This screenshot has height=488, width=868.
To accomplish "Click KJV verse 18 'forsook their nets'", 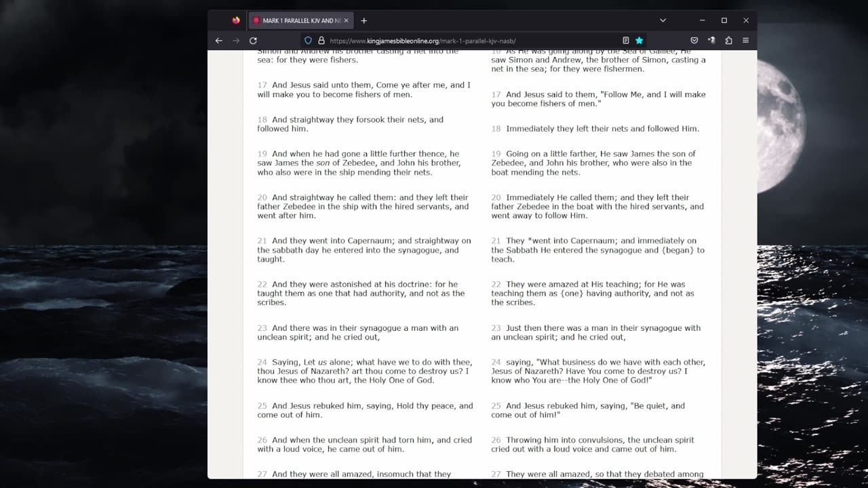I will [350, 124].
